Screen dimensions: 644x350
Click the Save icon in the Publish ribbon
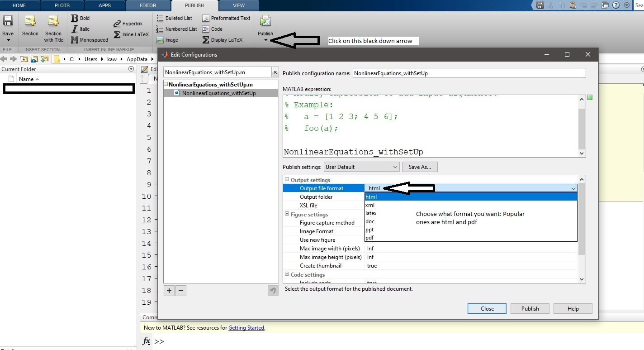8,21
